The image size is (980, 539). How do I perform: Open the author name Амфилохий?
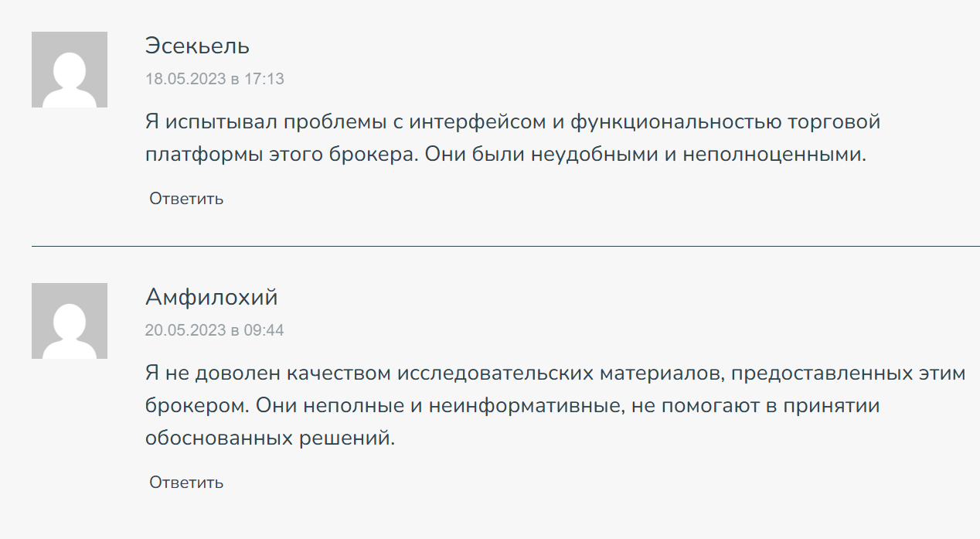211,297
